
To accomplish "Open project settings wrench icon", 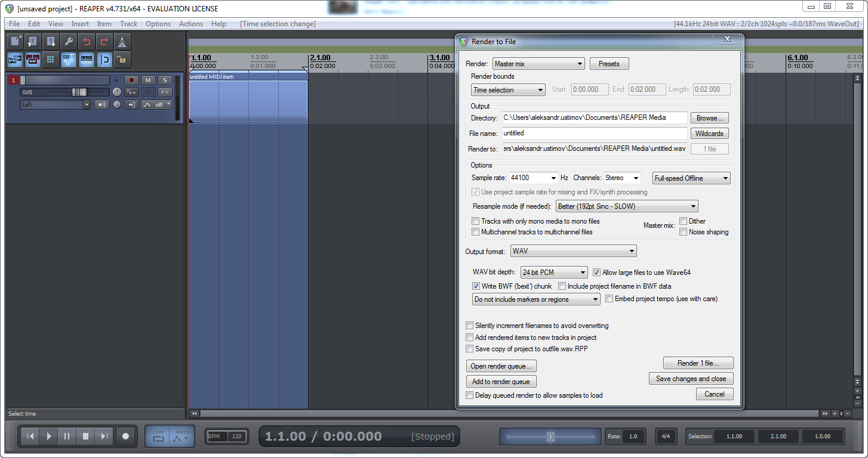I will point(69,42).
